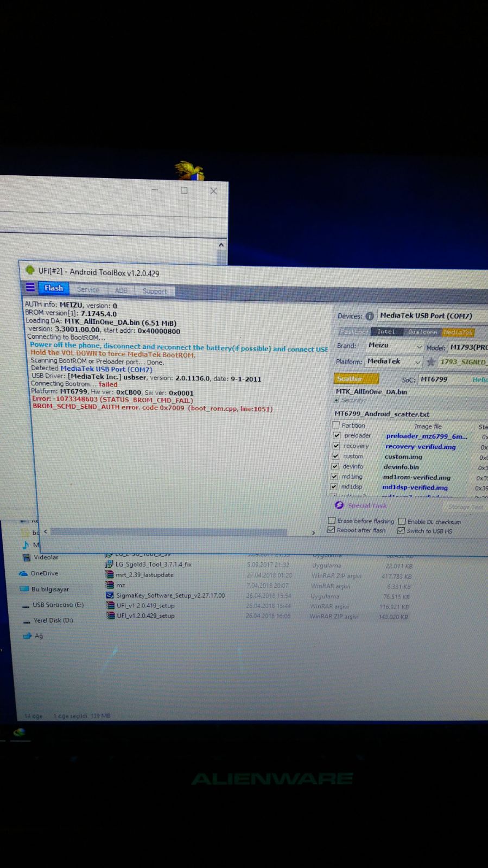The image size is (488, 868).
Task: Click the devices info icon
Action: coord(370,316)
